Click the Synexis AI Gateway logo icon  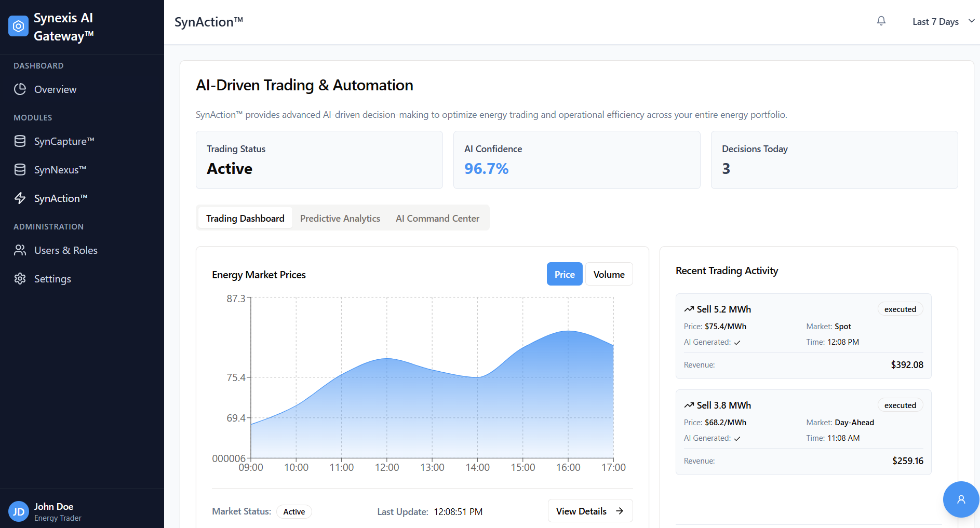pyautogui.click(x=18, y=26)
